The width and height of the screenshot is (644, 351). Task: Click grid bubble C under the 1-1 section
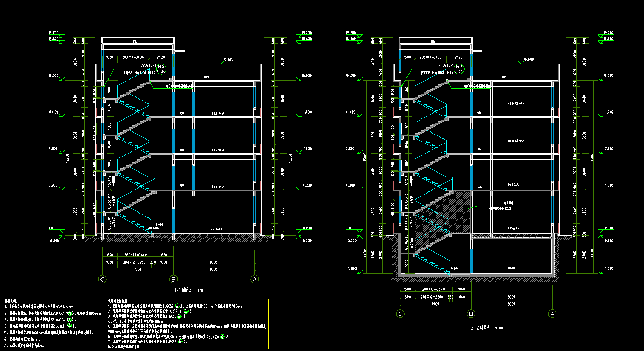tap(102, 279)
